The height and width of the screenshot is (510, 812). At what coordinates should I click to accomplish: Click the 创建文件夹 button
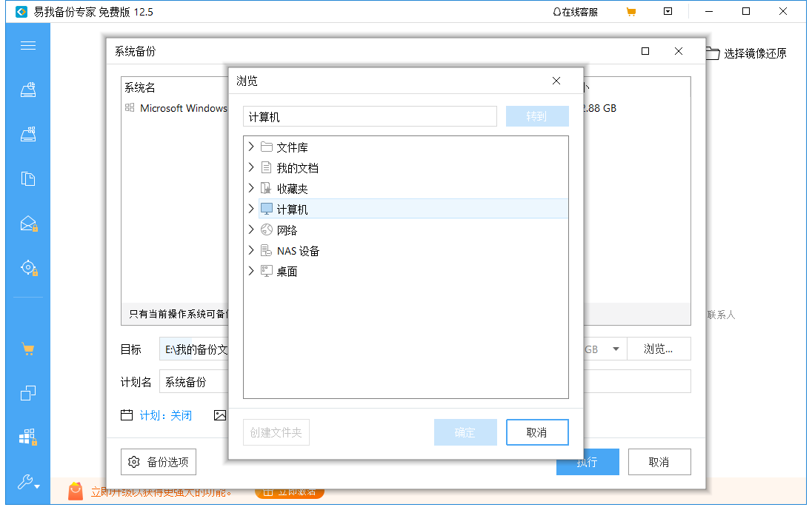pos(276,432)
